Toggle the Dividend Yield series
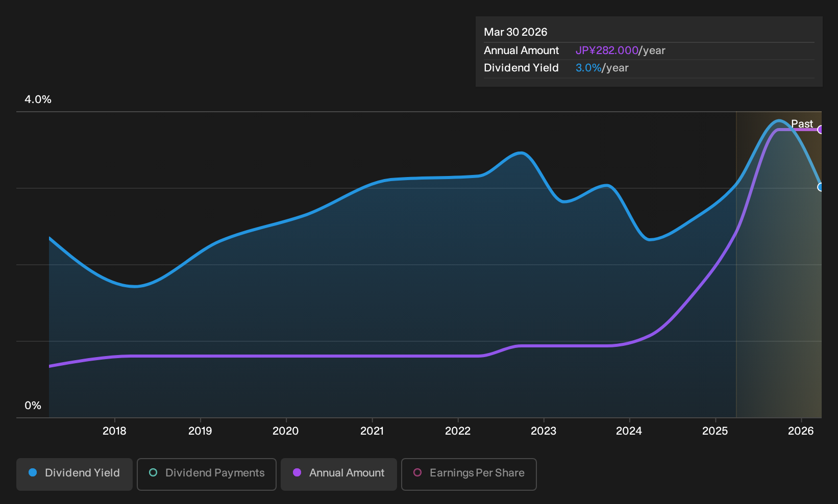This screenshot has height=504, width=838. 75,474
